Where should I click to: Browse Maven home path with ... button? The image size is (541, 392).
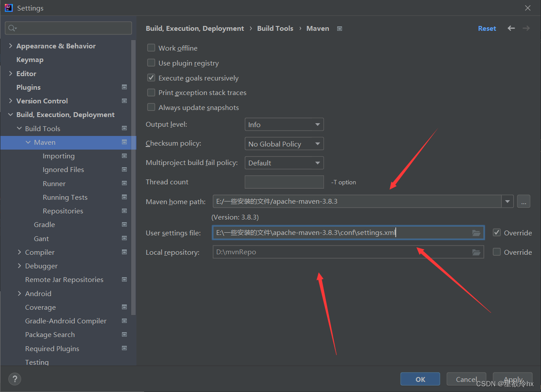[x=523, y=201]
